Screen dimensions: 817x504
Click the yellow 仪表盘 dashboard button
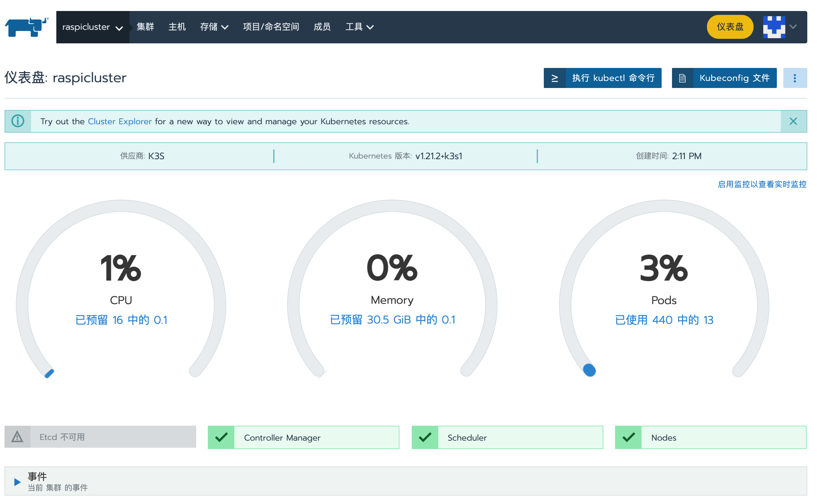(730, 27)
